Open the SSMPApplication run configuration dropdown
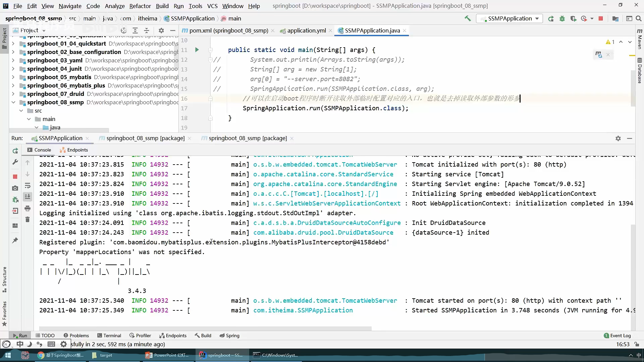The height and width of the screenshot is (362, 644). (509, 19)
